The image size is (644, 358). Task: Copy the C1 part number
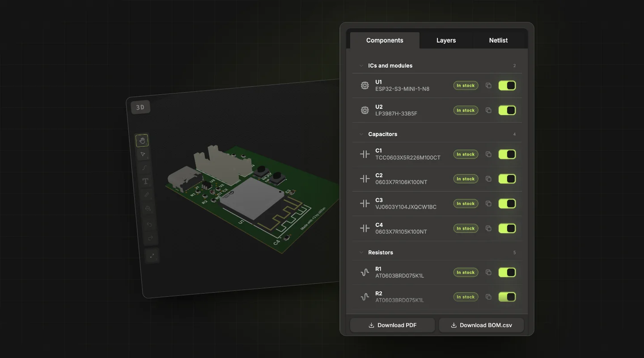(488, 154)
